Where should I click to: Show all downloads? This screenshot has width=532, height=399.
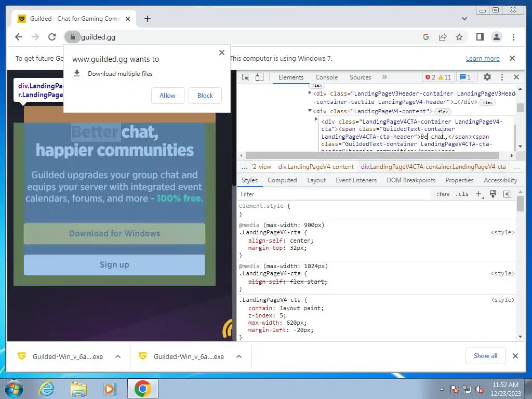[486, 356]
